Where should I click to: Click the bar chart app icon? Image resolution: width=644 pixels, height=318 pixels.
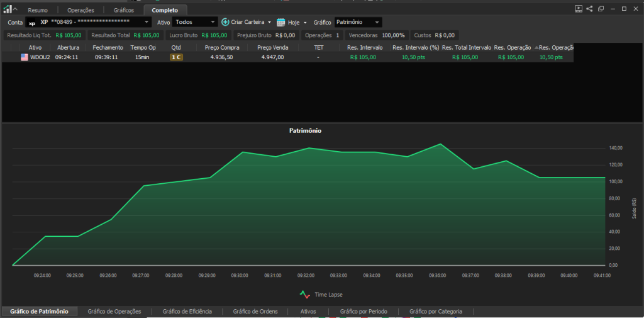tap(8, 9)
